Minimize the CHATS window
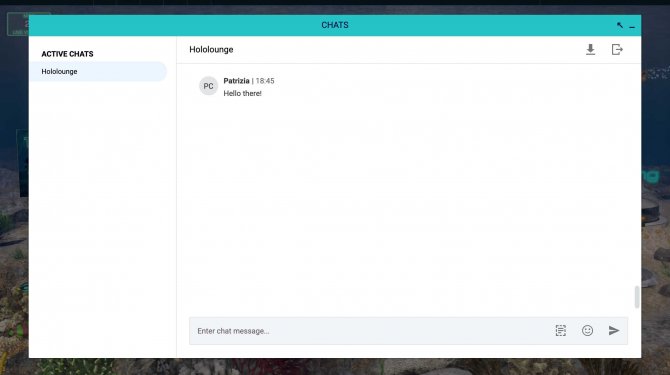The height and width of the screenshot is (375, 670). click(632, 26)
